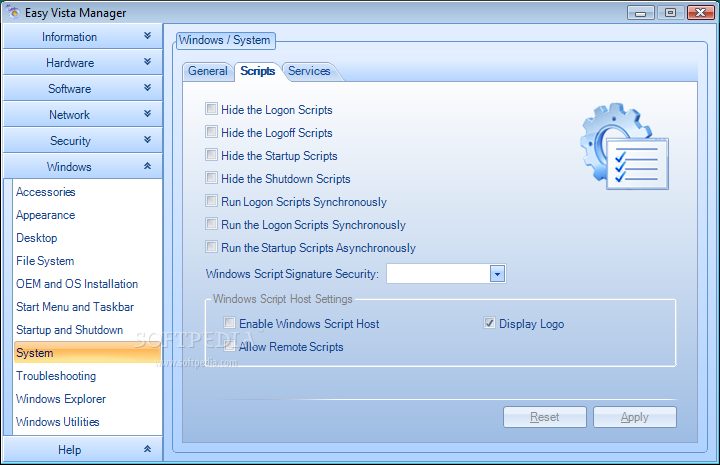This screenshot has height=465, width=720.
Task: Open Startup and Shutdown
Action: (69, 330)
